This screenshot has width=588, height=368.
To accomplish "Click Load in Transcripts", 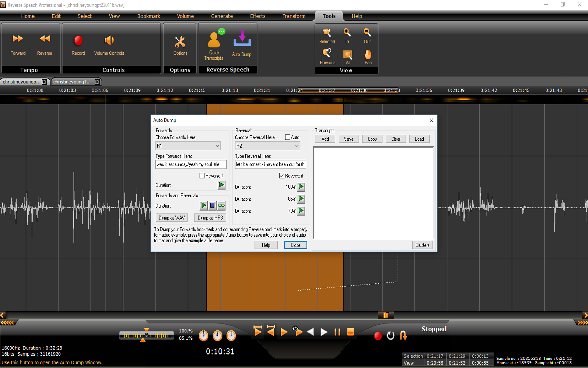I will point(419,139).
